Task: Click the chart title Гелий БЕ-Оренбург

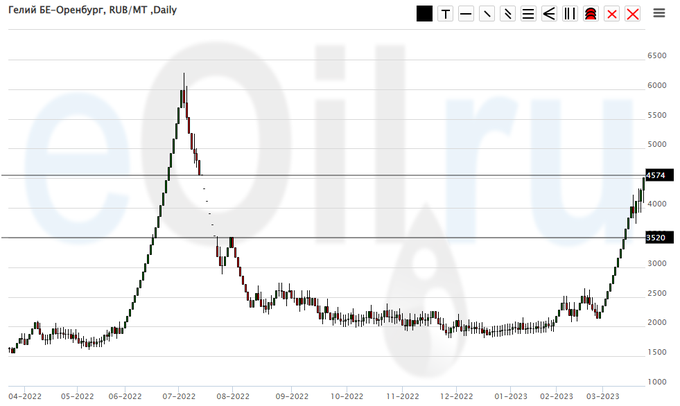Action: 62,10
